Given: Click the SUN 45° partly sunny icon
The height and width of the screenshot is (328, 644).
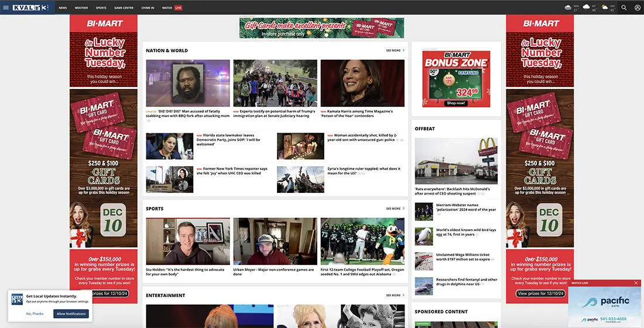Looking at the screenshot, I should 605,7.
